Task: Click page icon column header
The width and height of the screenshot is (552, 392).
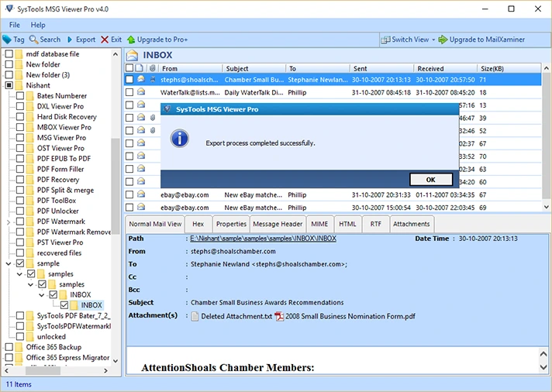Action: click(x=140, y=68)
